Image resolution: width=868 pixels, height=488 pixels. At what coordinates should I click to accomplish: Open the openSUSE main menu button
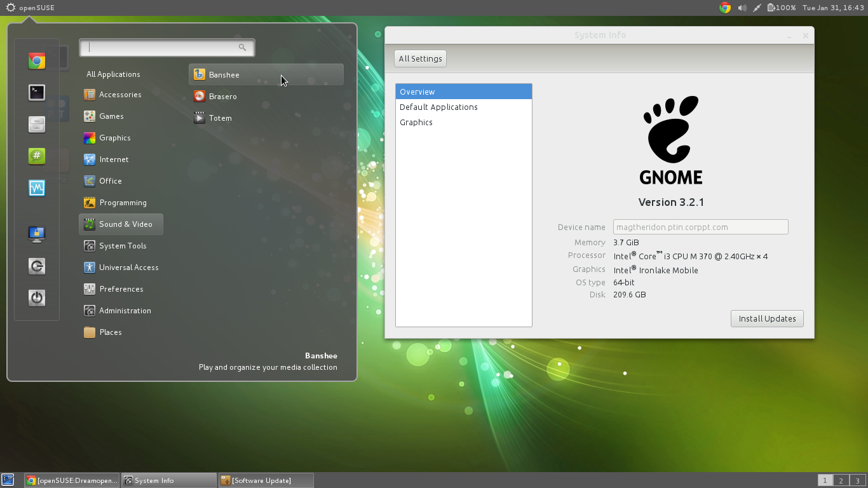coord(30,8)
